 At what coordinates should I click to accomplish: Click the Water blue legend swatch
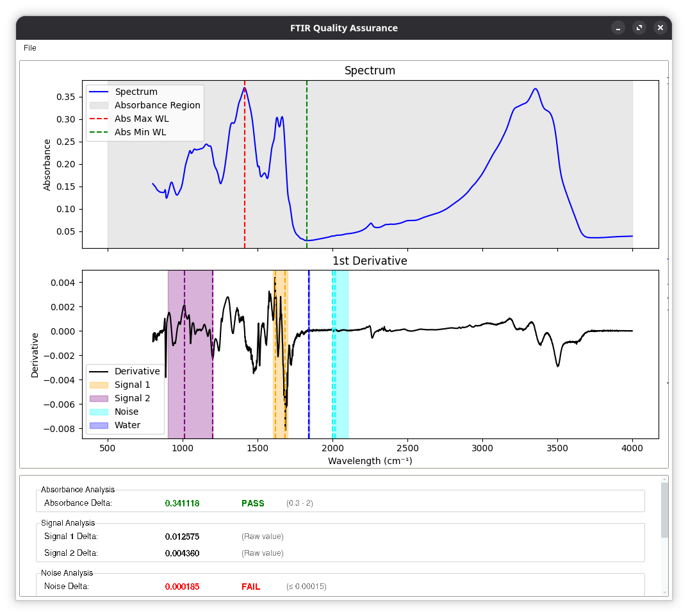click(x=99, y=426)
